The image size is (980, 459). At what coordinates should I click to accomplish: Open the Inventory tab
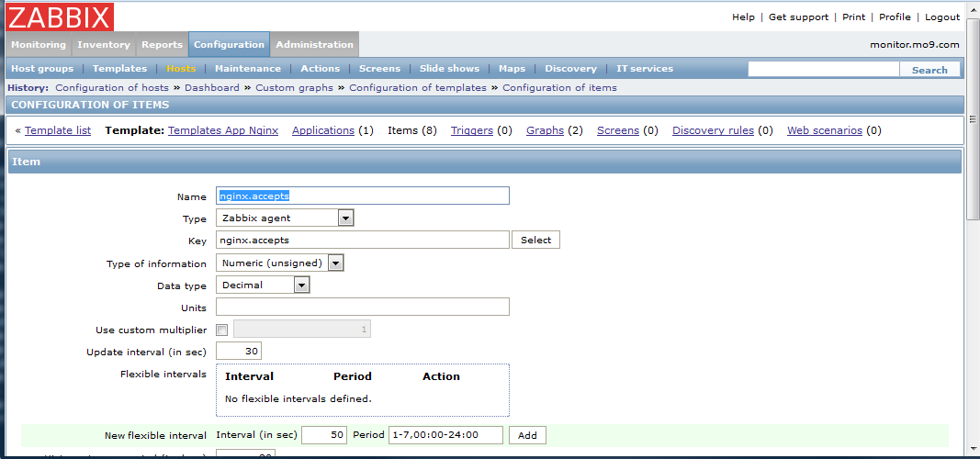pos(104,44)
